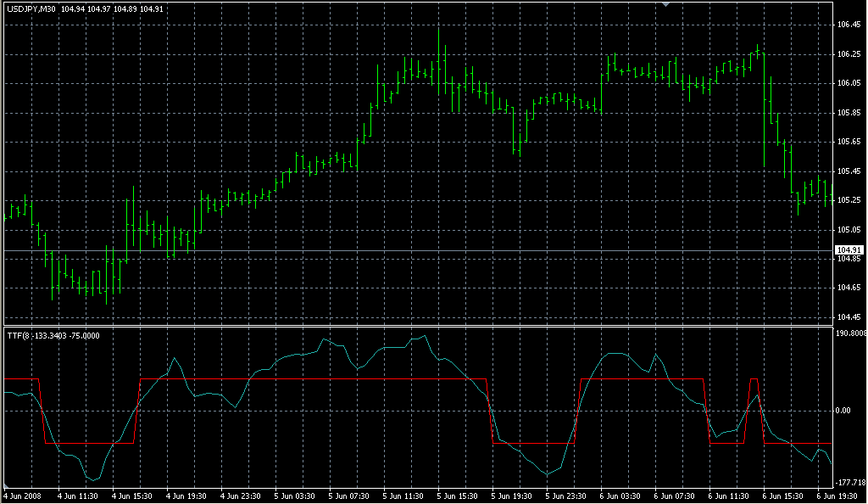The width and height of the screenshot is (868, 504).
Task: Click the USDJPY,M30 chart title
Action: point(31,9)
